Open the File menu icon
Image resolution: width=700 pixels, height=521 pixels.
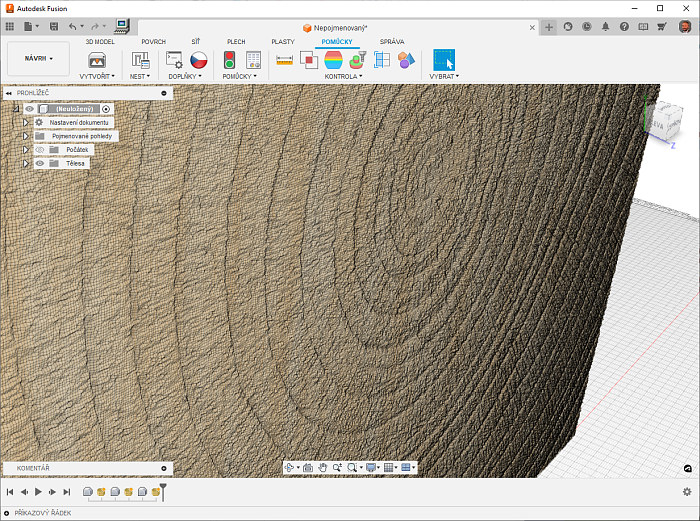point(31,27)
